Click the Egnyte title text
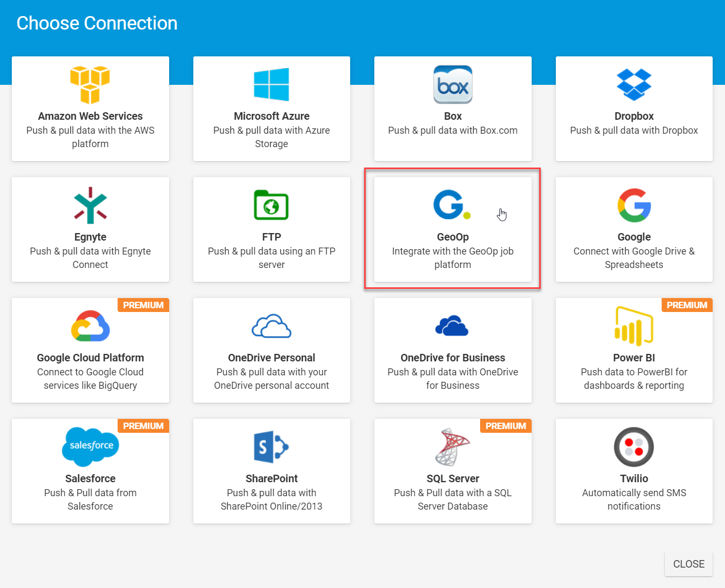This screenshot has height=588, width=725. click(x=90, y=237)
